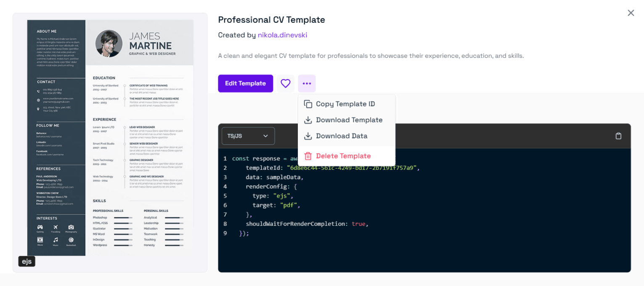Favorite the template with the heart icon
The width and height of the screenshot is (644, 286).
click(x=286, y=83)
